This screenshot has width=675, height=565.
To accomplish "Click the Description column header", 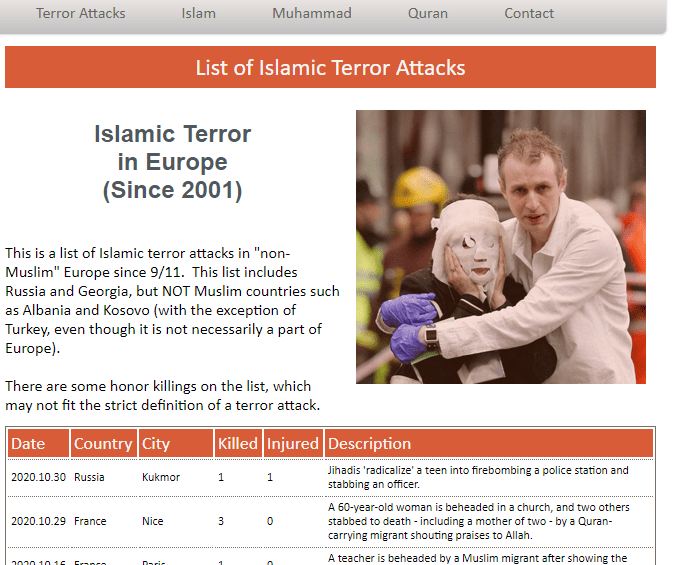I will (x=370, y=444).
